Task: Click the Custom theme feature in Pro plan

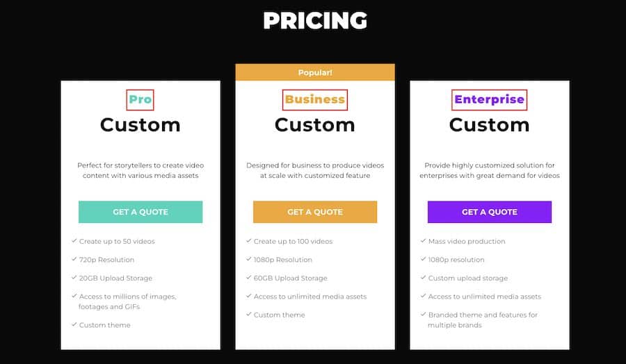Action: 104,325
